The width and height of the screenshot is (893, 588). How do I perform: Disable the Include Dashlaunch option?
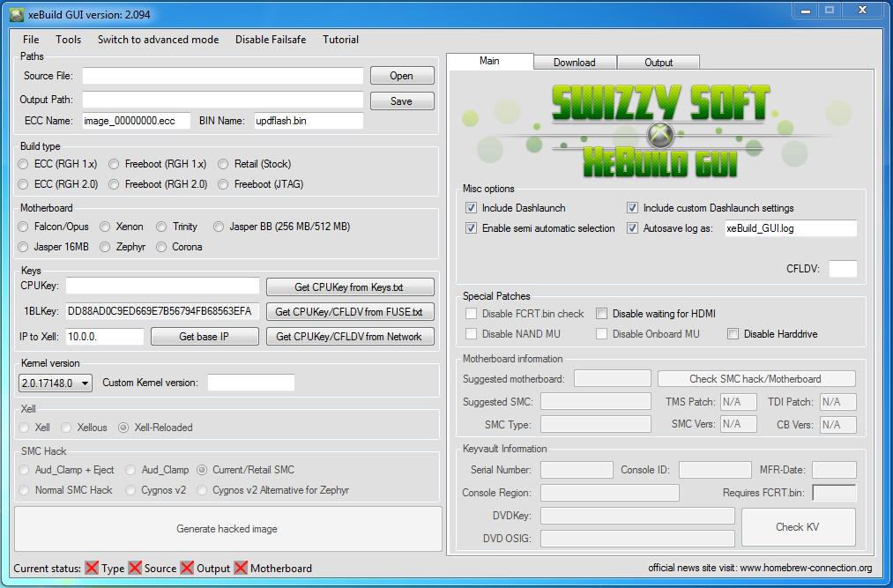[472, 207]
